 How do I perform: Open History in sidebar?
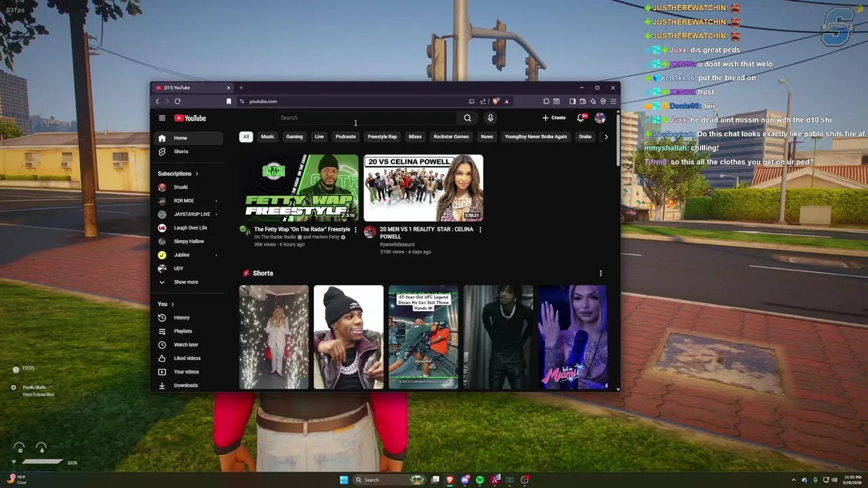[x=189, y=318]
